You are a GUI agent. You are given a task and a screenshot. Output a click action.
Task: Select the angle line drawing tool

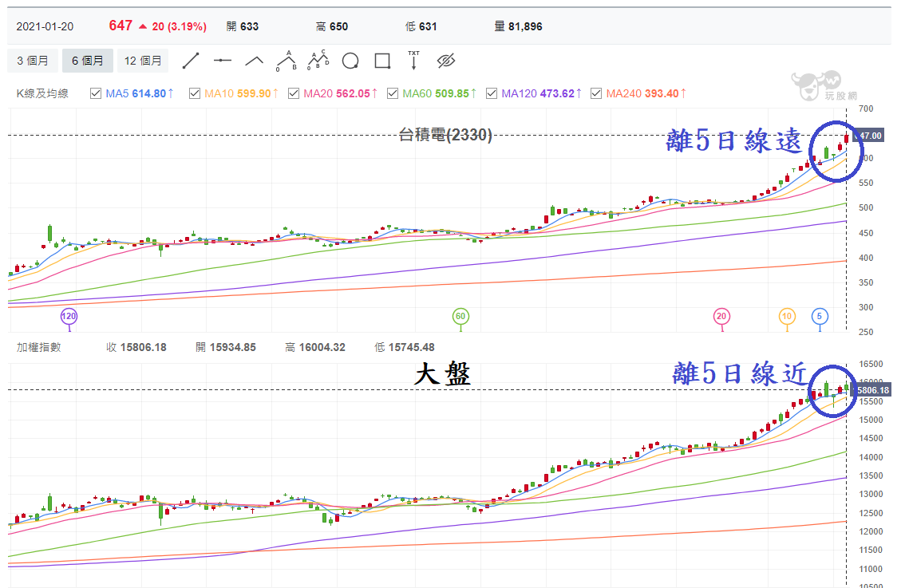(254, 61)
